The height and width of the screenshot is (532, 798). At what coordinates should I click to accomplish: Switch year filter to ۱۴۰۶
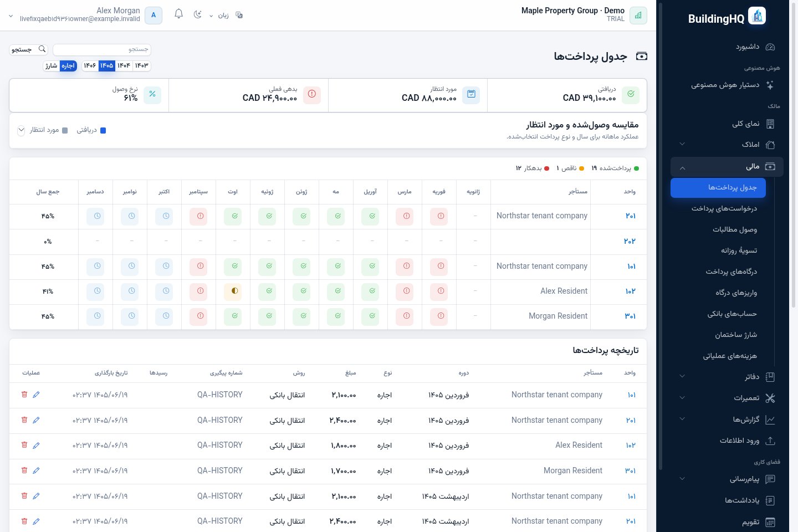coord(90,65)
